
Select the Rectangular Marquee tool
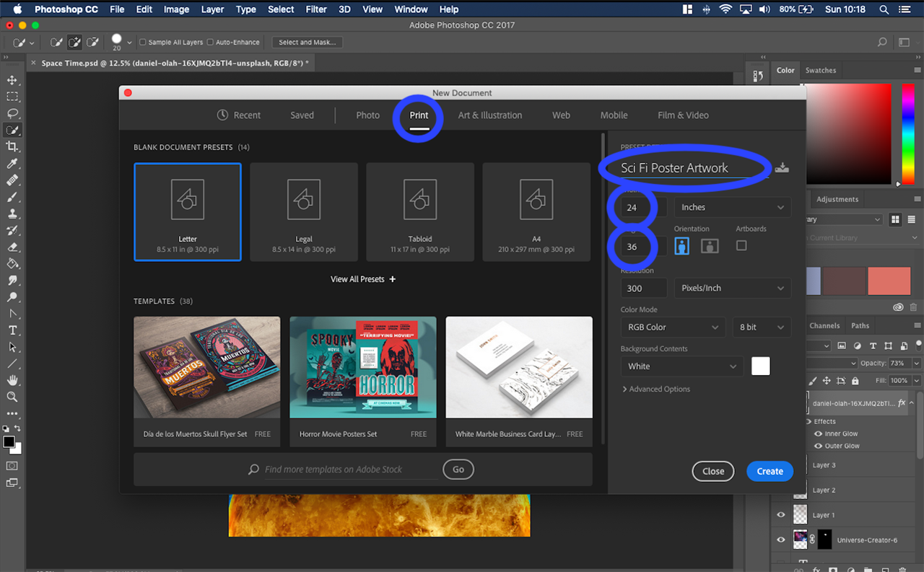tap(12, 97)
